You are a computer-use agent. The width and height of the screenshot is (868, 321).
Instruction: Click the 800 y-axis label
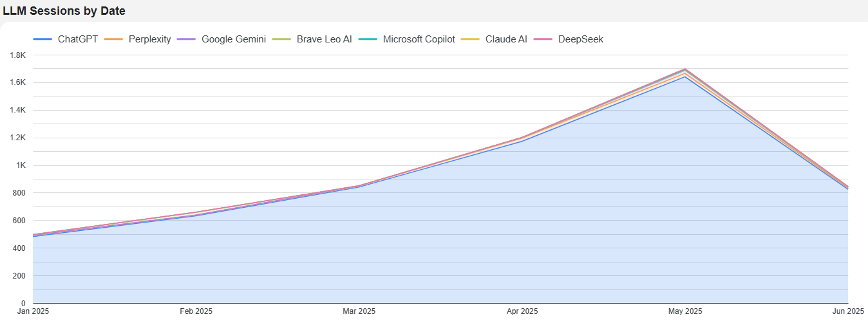(19, 194)
